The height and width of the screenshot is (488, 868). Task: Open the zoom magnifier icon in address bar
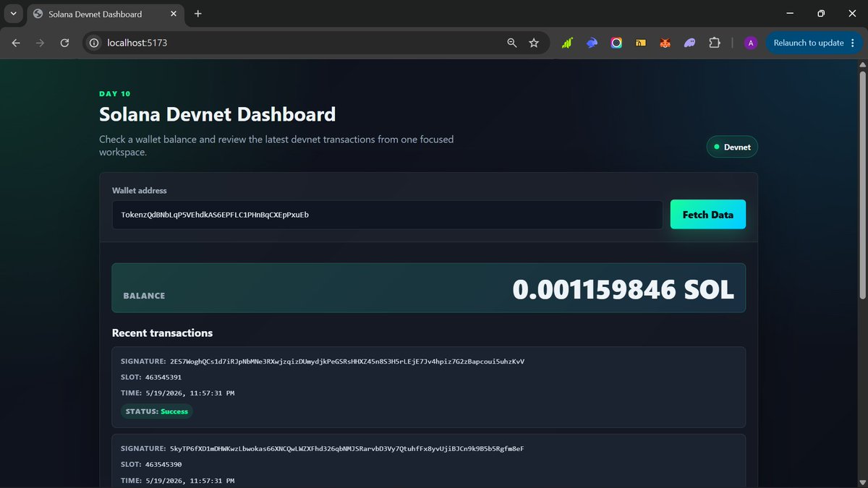[x=512, y=43]
